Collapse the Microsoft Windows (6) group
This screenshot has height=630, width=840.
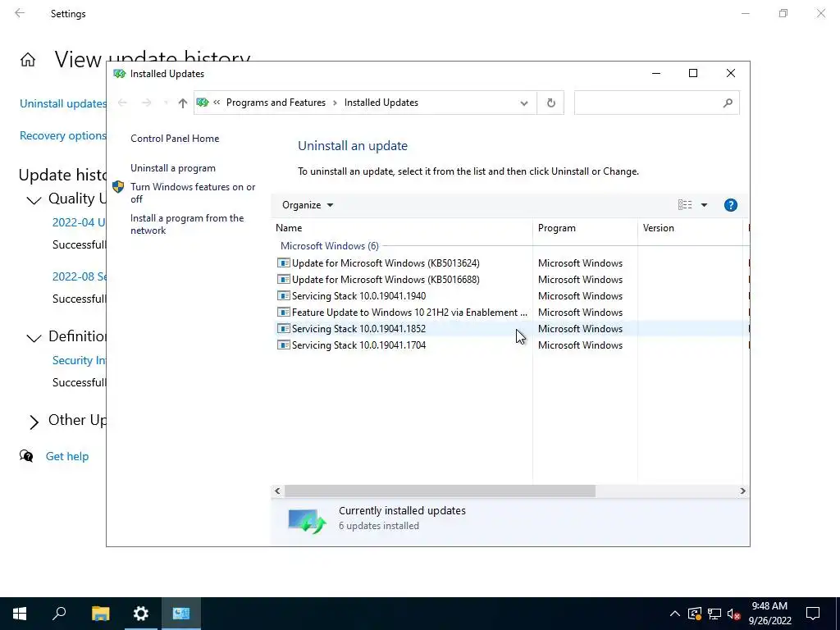330,246
